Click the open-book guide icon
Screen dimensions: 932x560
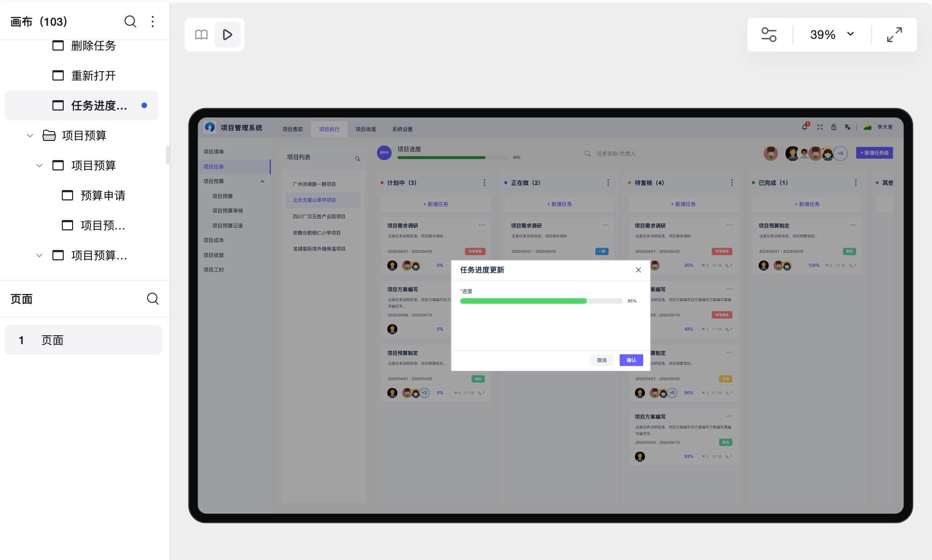pos(201,35)
